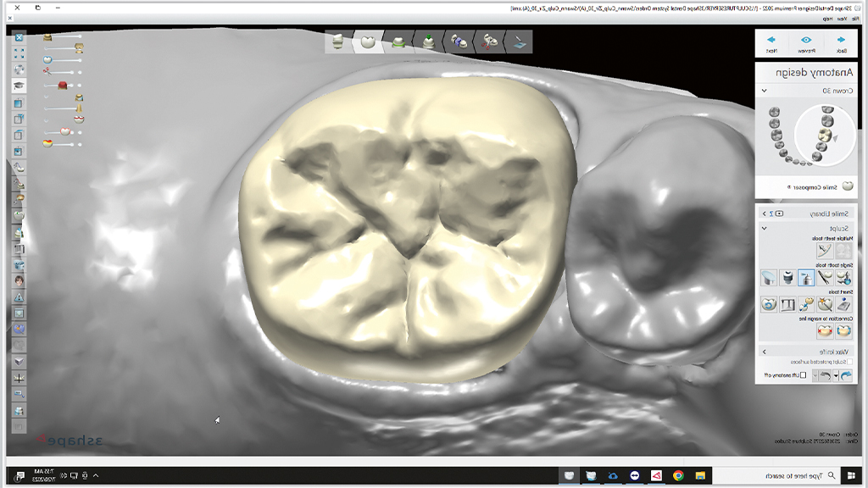This screenshot has height=488, width=868.
Task: Click the Preview eye button
Action: point(806,43)
